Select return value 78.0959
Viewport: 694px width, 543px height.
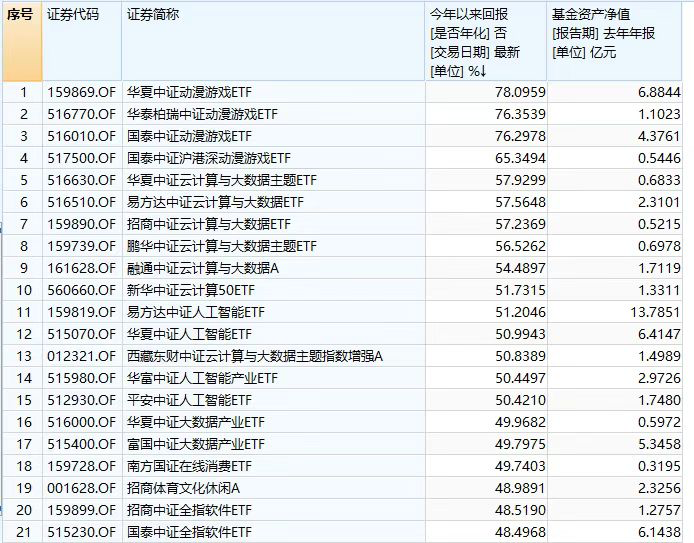(520, 92)
